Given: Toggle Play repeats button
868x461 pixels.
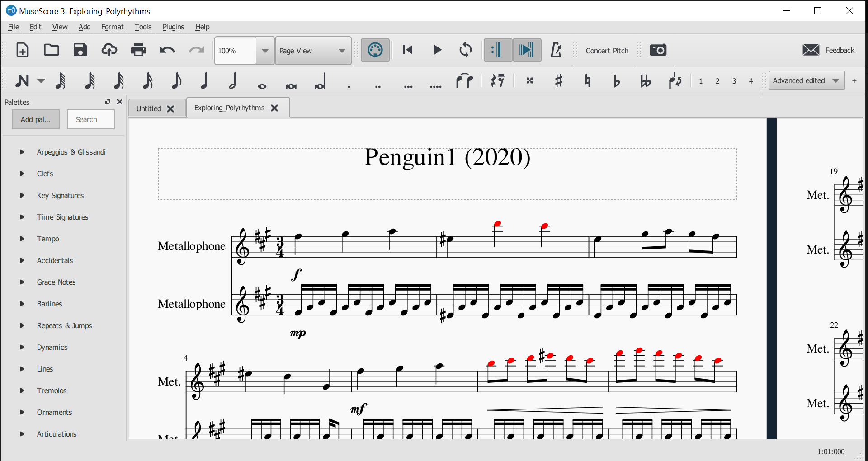Looking at the screenshot, I should [497, 50].
